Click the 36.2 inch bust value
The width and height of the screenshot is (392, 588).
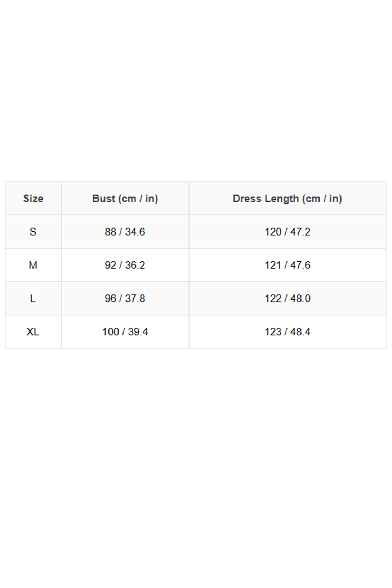coord(135,265)
